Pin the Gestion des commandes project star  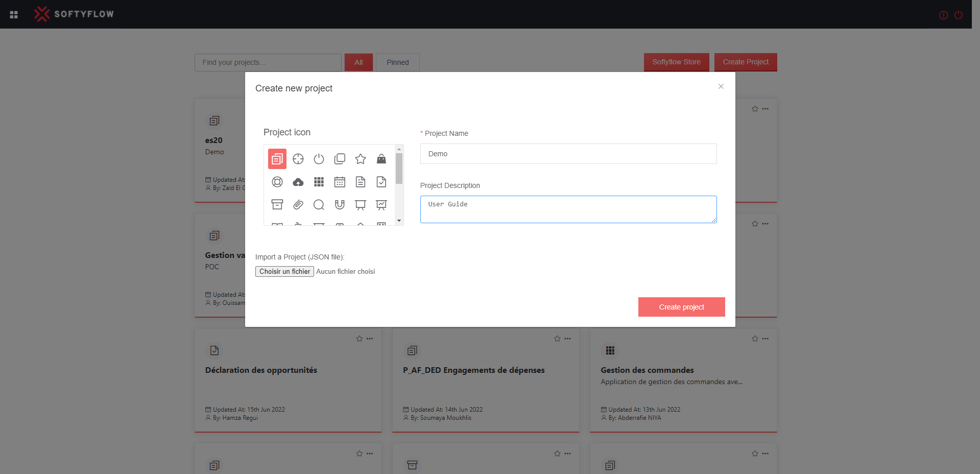click(755, 339)
